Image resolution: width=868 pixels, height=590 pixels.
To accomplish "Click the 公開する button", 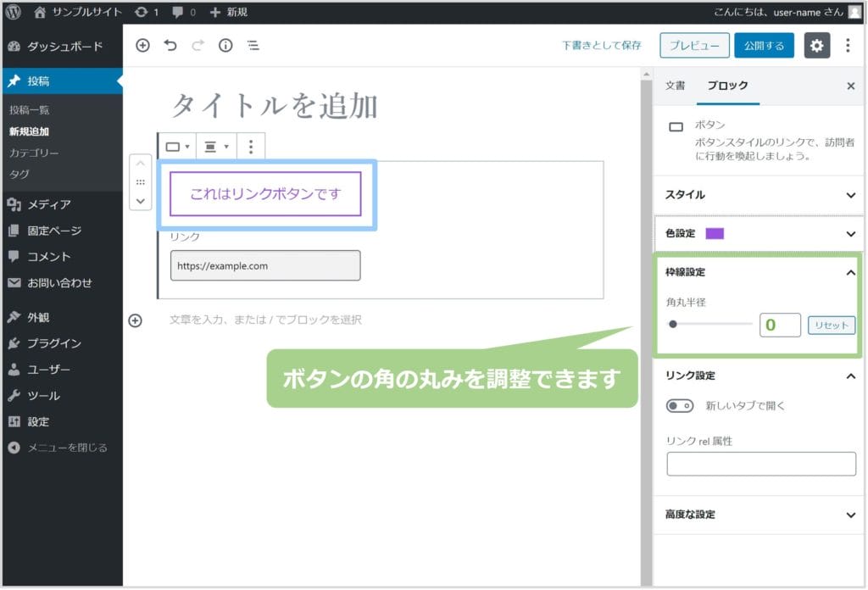I will click(x=764, y=46).
